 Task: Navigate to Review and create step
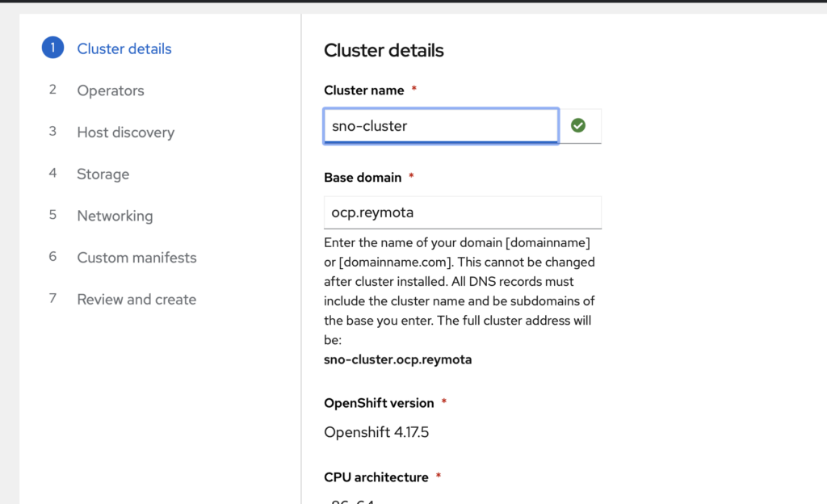(x=136, y=299)
